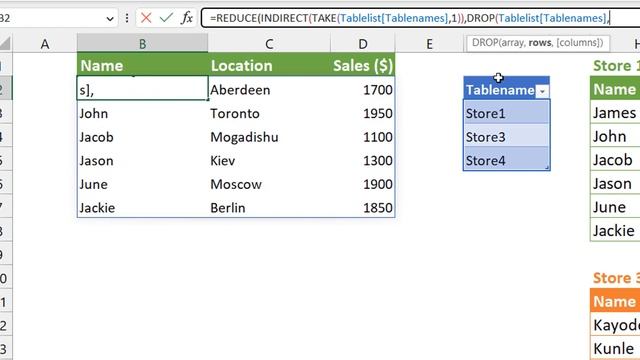Click the sales value 1850
640x360 pixels.
pyautogui.click(x=362, y=208)
